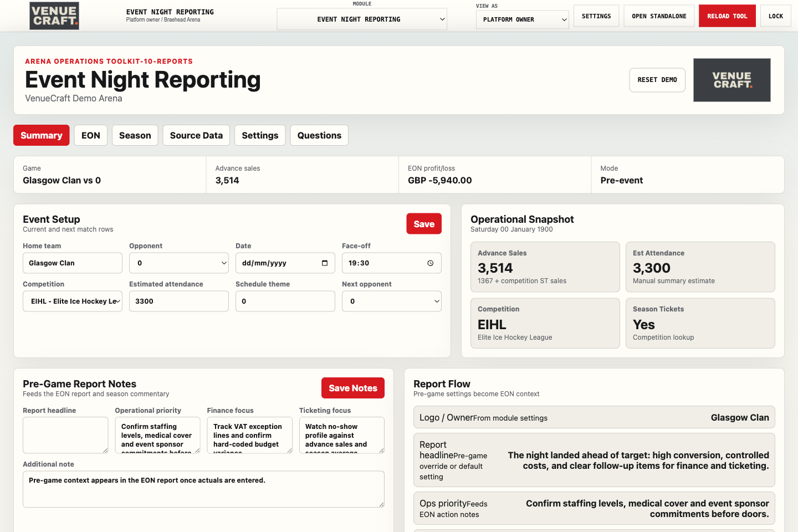Go to the Settings tab
This screenshot has height=532, width=798.
point(260,135)
